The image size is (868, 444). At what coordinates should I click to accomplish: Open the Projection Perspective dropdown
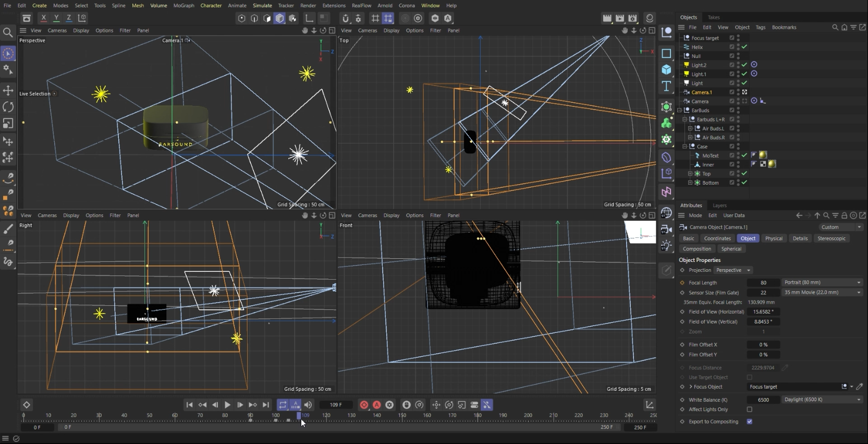coord(733,270)
